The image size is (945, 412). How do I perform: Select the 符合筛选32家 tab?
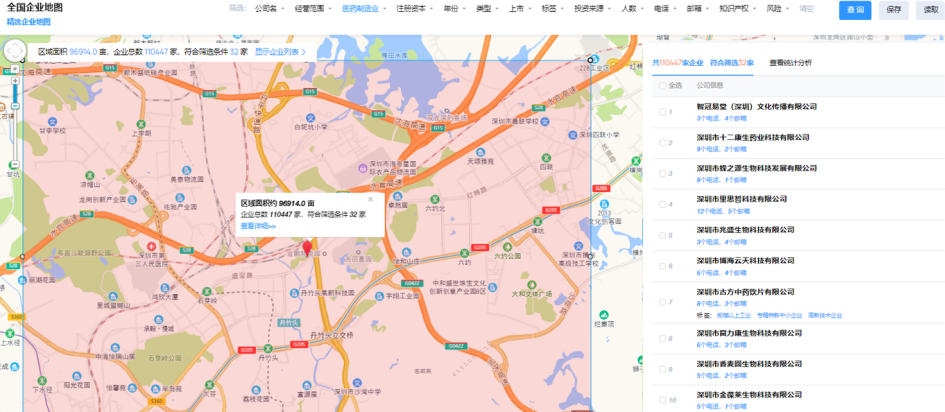coord(730,62)
